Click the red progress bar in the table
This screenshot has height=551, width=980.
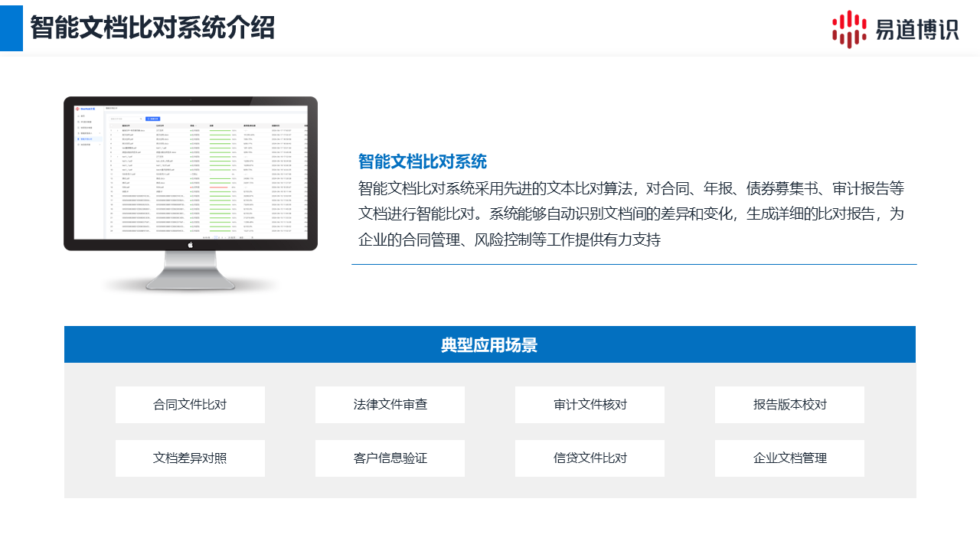[220, 187]
